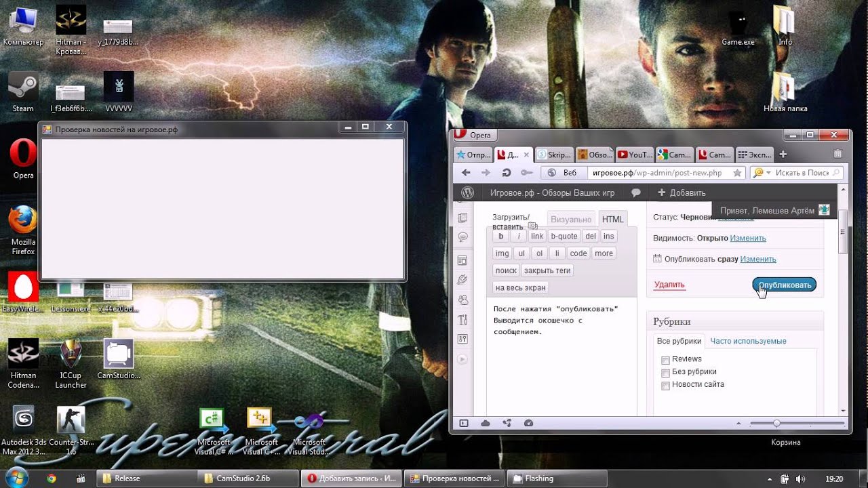
Task: Select Microsoft Visual C# desktop shortcut
Action: [214, 431]
